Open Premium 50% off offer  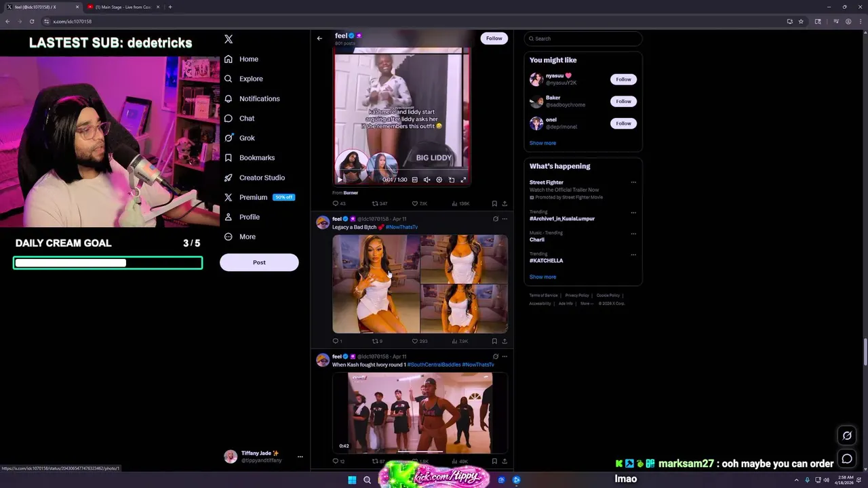coord(258,197)
